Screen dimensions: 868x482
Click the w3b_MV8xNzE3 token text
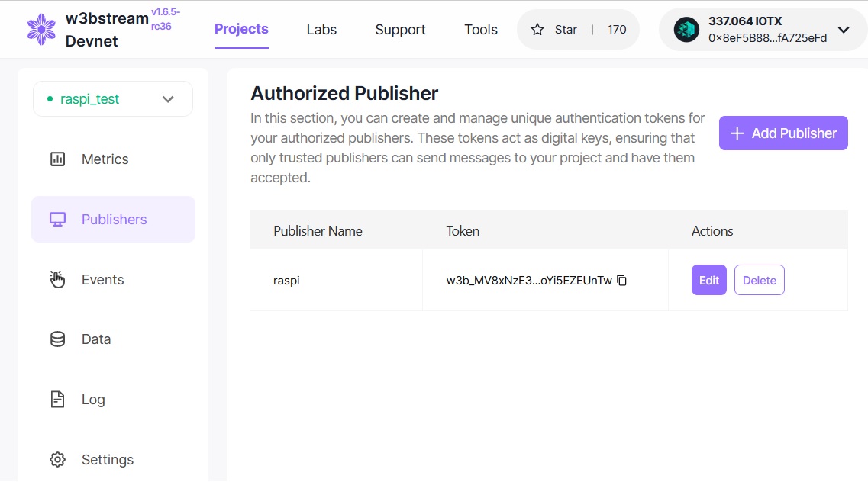click(x=529, y=280)
